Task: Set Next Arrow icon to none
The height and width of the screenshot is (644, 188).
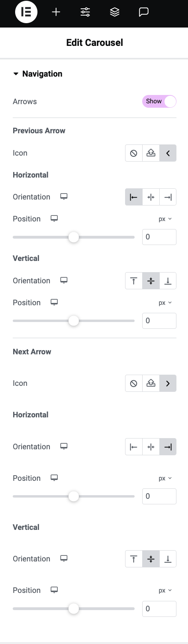Action: pos(134,383)
